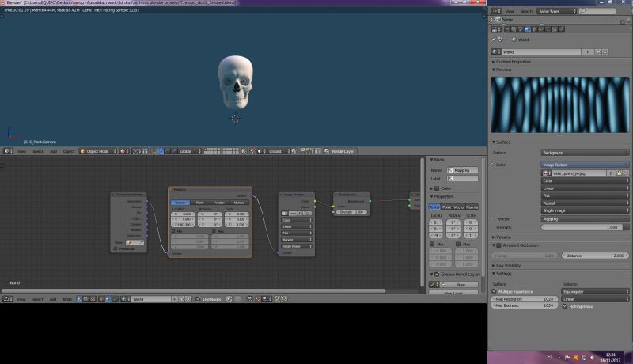Toggle From Dupli checkbox on Texture Coordinate node
633x364 pixels.
point(116,248)
